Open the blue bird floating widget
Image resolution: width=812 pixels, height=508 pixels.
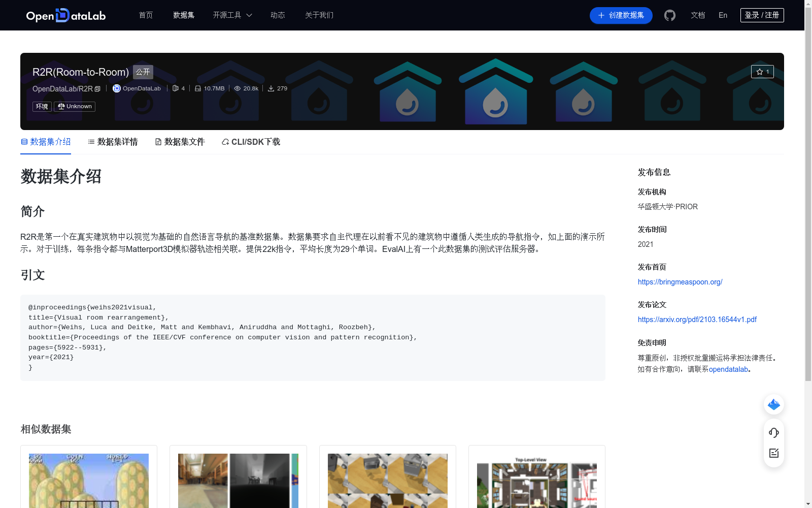pos(774,404)
